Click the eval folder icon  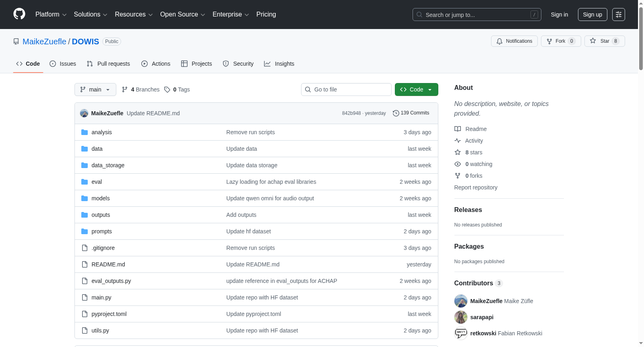tap(85, 182)
